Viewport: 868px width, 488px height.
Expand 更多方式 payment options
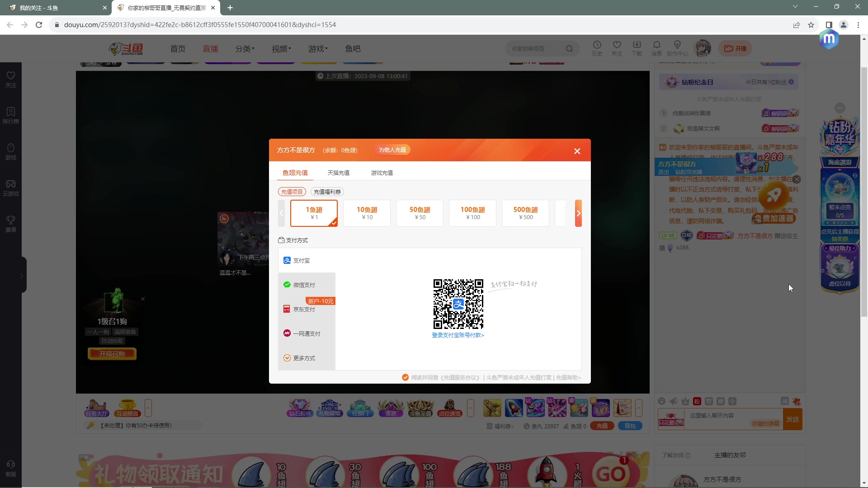(307, 358)
